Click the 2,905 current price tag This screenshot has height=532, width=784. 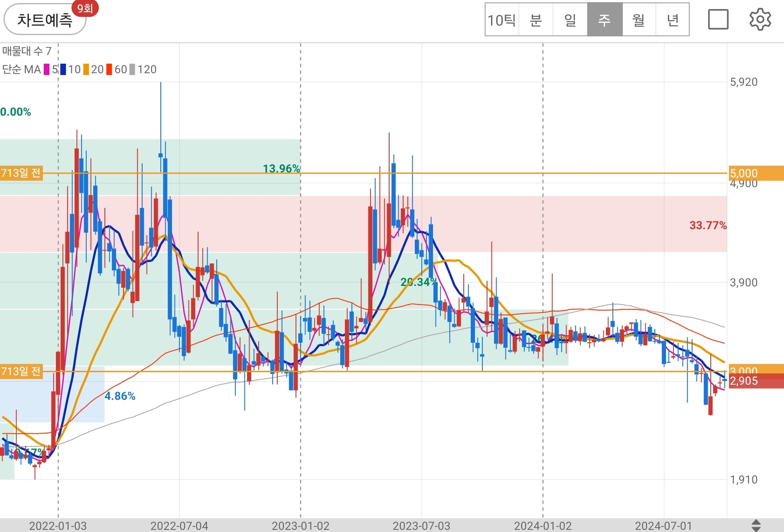[x=756, y=381]
